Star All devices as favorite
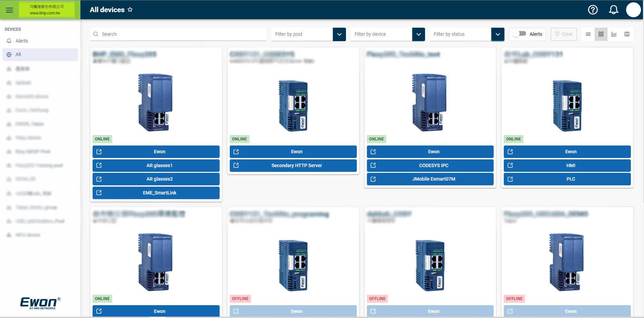 pos(130,10)
